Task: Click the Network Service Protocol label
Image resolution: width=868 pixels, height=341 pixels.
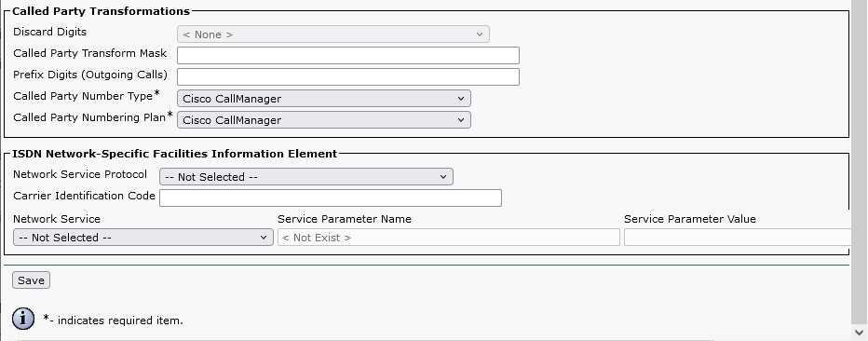Action: [80, 174]
